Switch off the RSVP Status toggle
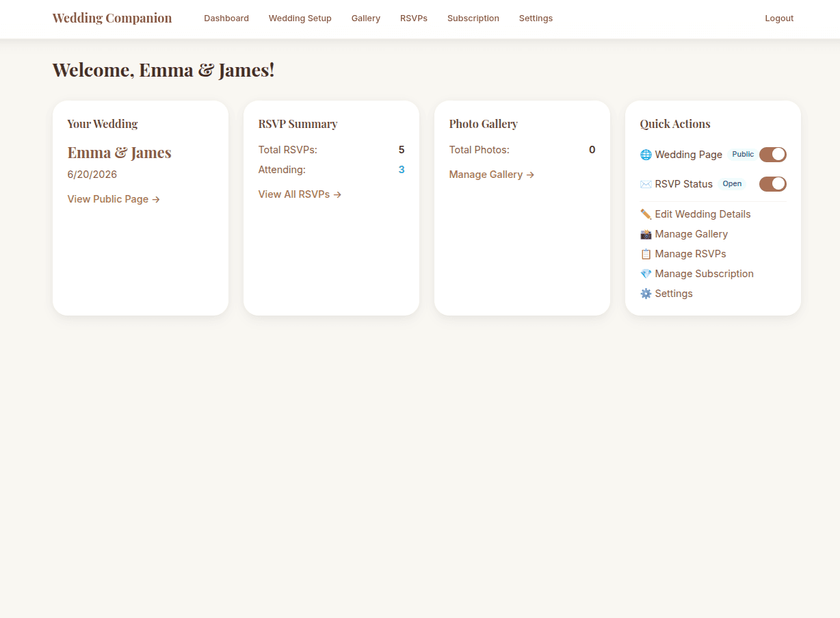The height and width of the screenshot is (618, 840). tap(772, 184)
